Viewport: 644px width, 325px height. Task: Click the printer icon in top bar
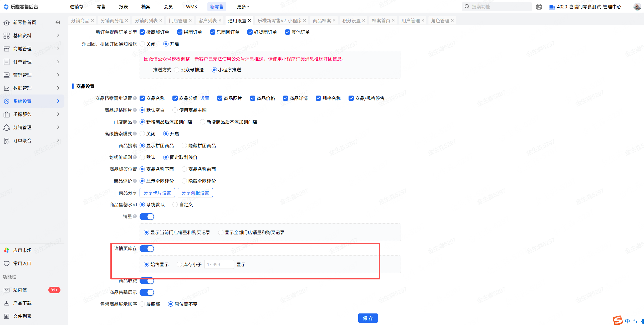(539, 7)
